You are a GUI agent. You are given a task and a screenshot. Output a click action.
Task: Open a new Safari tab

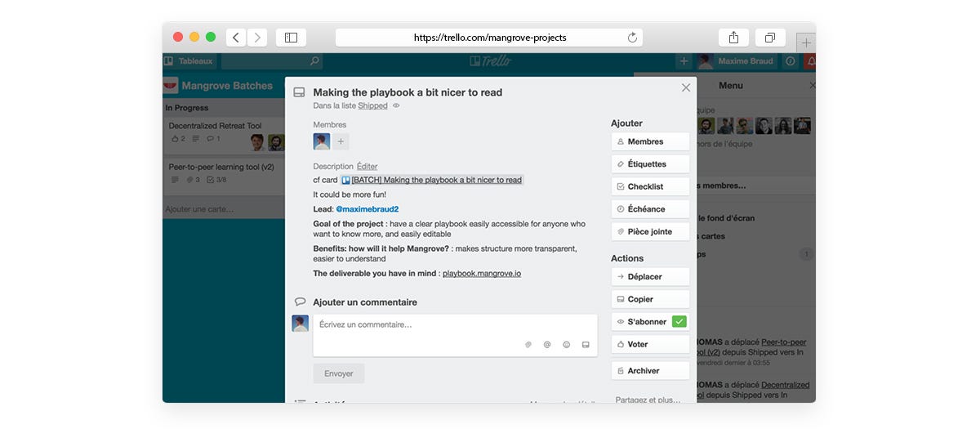[x=806, y=42]
